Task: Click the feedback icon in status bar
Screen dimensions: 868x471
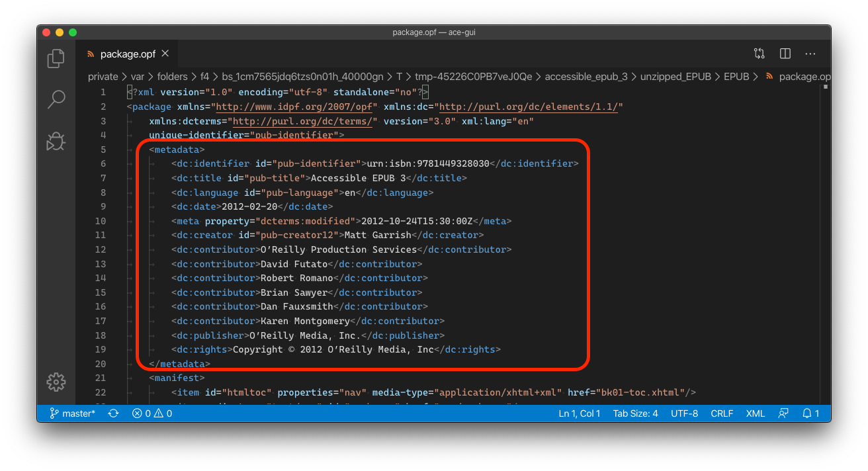Action: (x=784, y=413)
